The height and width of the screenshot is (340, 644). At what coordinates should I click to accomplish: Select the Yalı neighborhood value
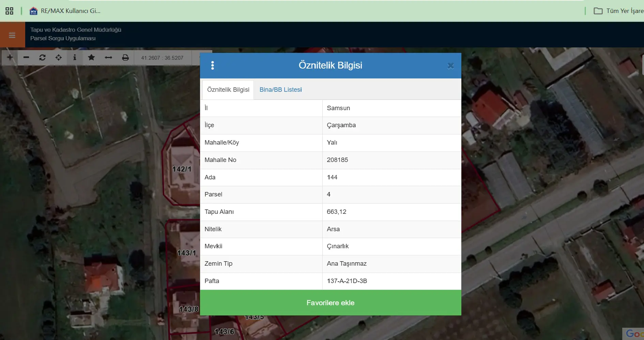[392, 143]
